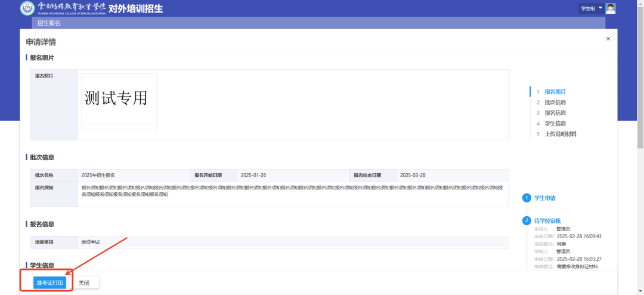Screen dimensions: 644x295
Task: Click the college logo emblem in header
Action: click(x=27, y=8)
